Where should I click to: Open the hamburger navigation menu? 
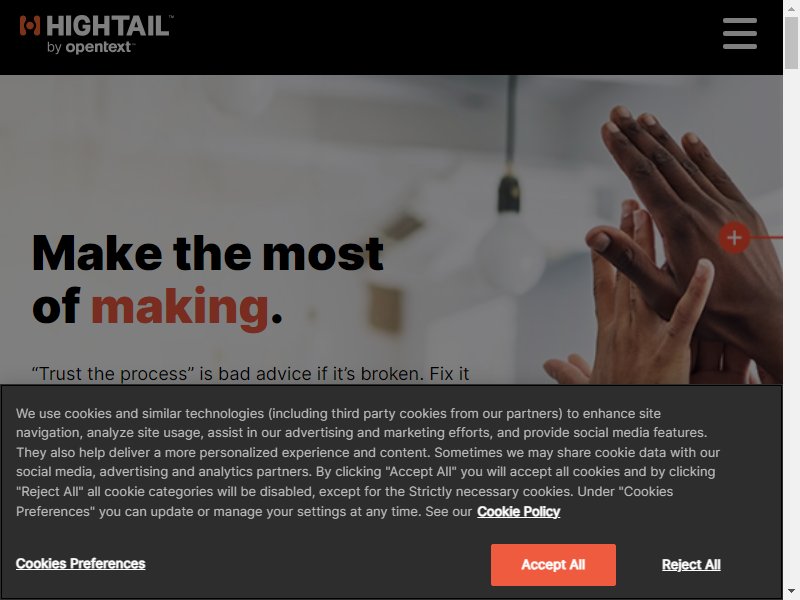(740, 34)
